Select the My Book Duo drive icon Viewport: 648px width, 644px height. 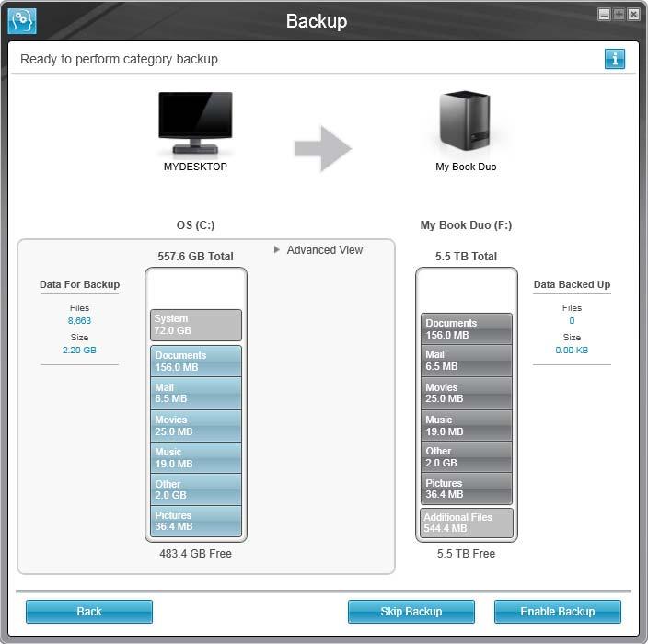coord(465,121)
